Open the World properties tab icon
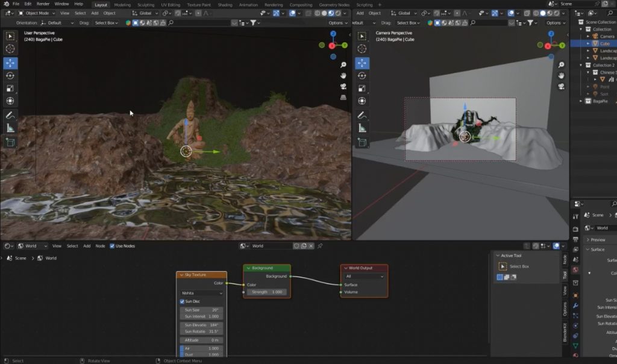Viewport: 617px width, 364px height. coord(575,270)
